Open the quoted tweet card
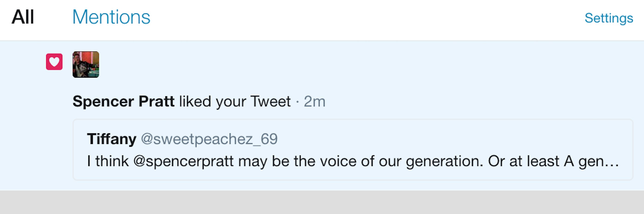 353,150
